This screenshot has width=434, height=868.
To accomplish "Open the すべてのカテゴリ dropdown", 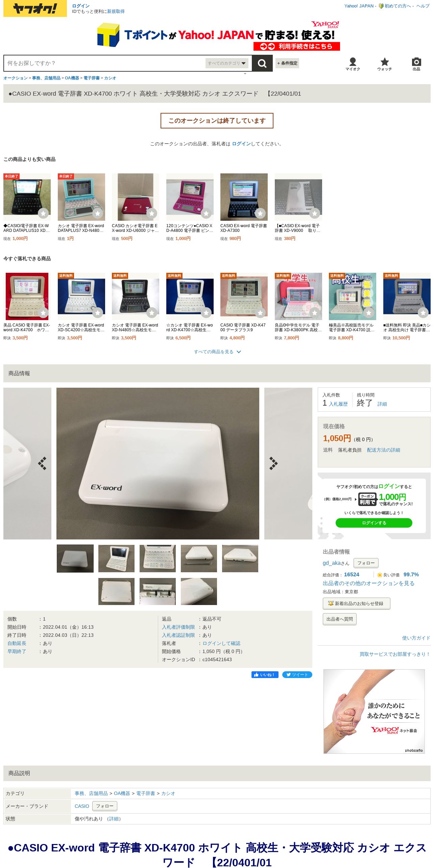I will tap(227, 63).
